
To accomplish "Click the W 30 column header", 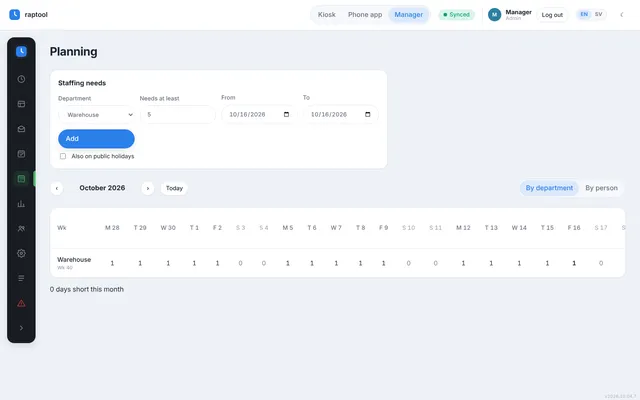I will tap(168, 228).
